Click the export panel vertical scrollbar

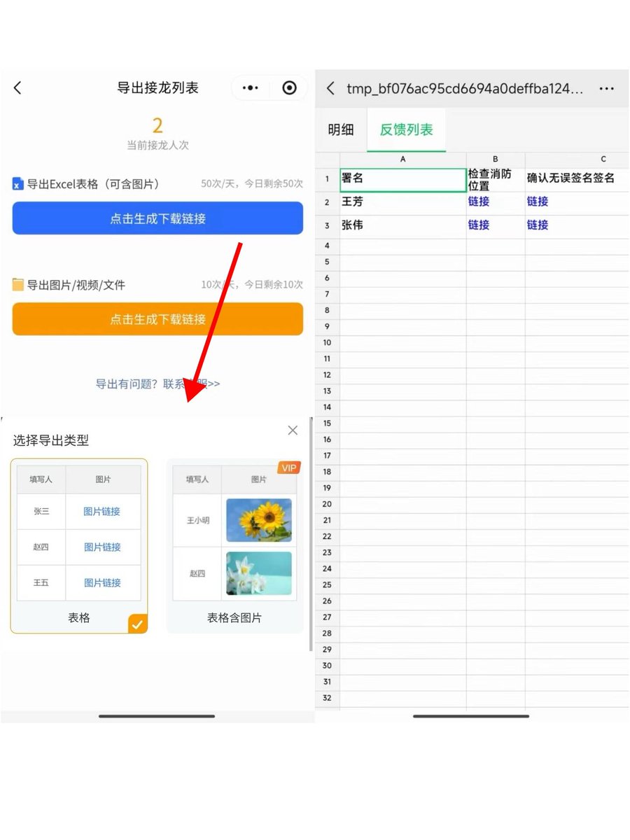[x=311, y=535]
